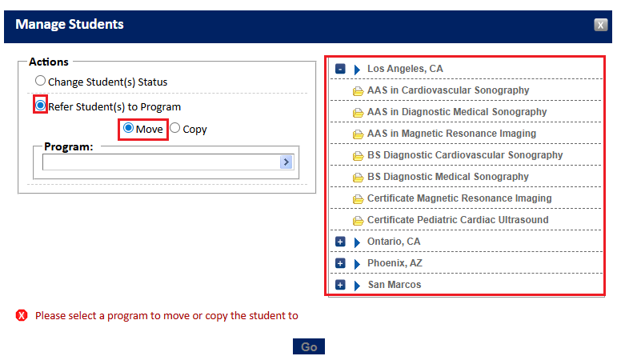Viewport: 629px width, 364px height.
Task: Open the Program dropdown arrow
Action: tap(286, 162)
